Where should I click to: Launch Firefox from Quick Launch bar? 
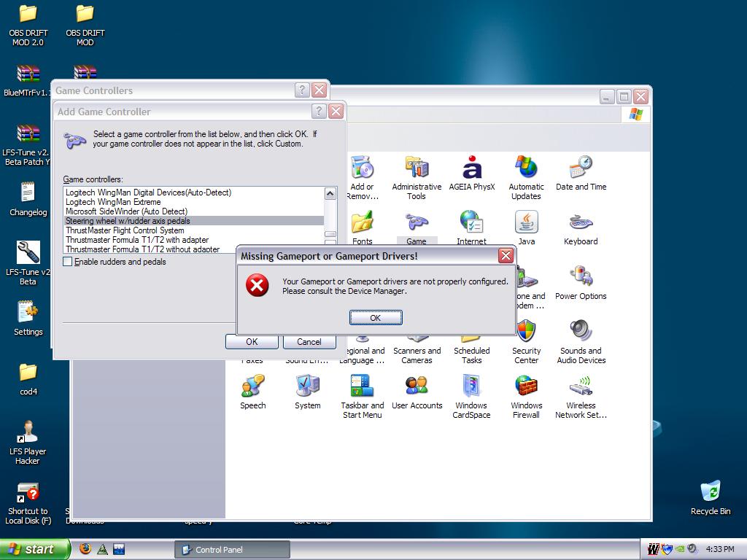pos(85,549)
